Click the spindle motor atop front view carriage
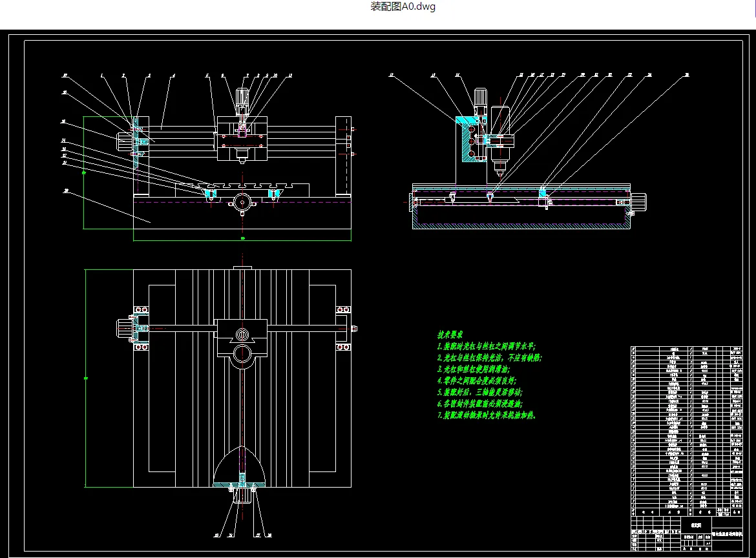 pyautogui.click(x=242, y=102)
